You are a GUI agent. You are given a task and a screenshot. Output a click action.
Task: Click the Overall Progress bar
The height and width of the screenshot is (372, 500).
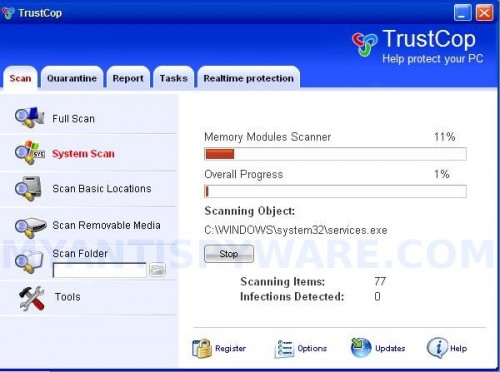pos(335,191)
